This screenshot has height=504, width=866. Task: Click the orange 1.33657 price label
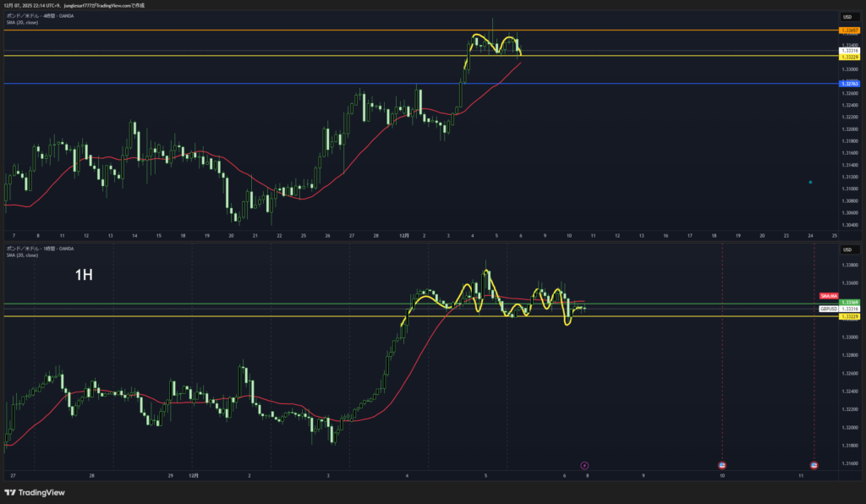point(849,30)
